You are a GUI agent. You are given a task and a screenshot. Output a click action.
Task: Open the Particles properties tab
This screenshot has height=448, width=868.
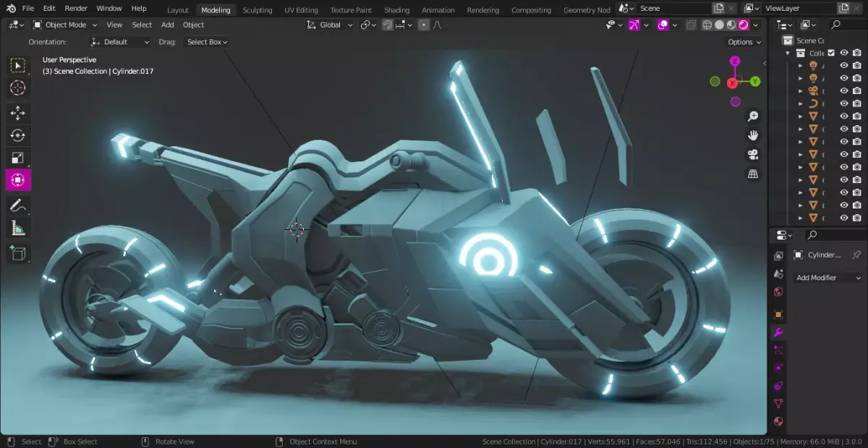point(778,350)
